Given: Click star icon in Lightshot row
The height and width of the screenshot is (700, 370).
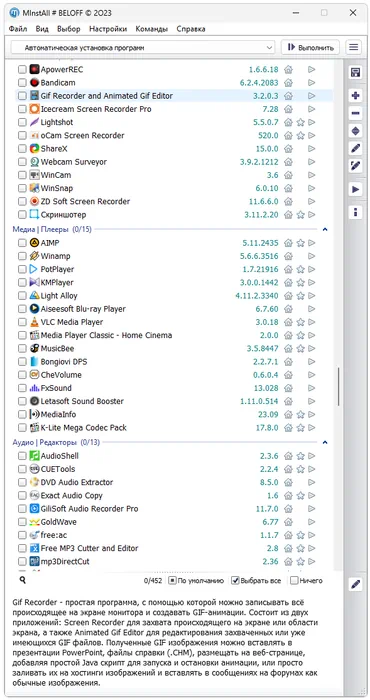Looking at the screenshot, I should coord(300,122).
